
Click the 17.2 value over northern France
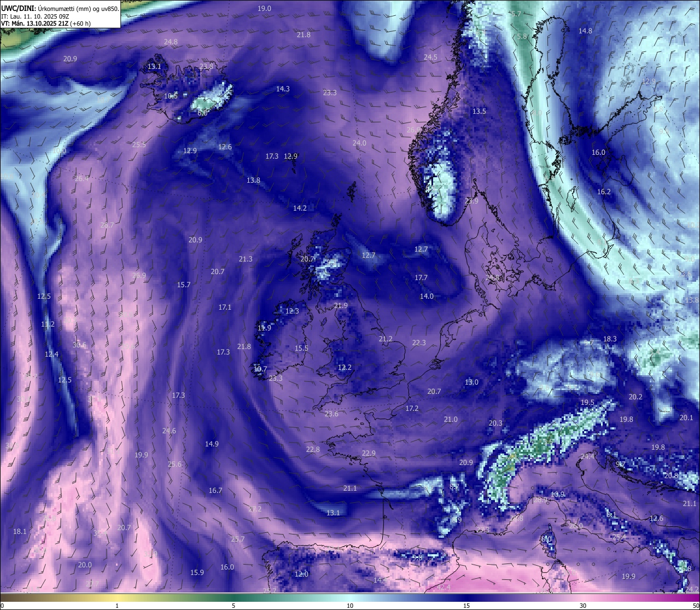click(412, 408)
